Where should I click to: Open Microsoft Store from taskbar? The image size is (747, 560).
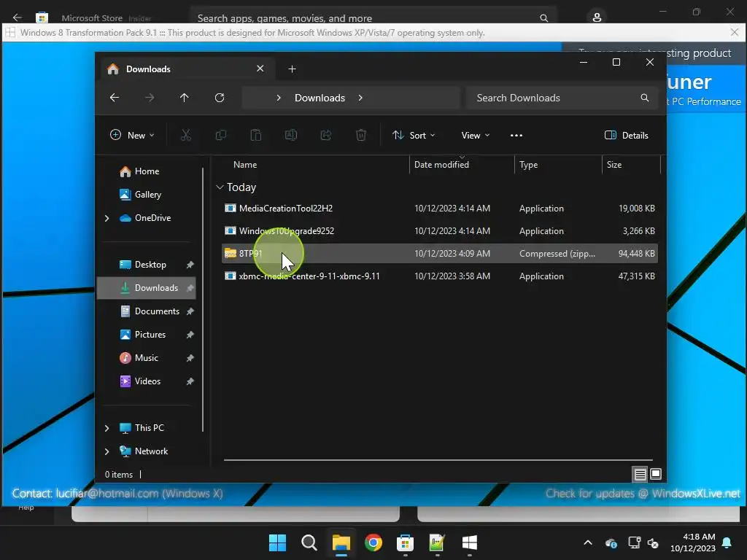(x=405, y=542)
